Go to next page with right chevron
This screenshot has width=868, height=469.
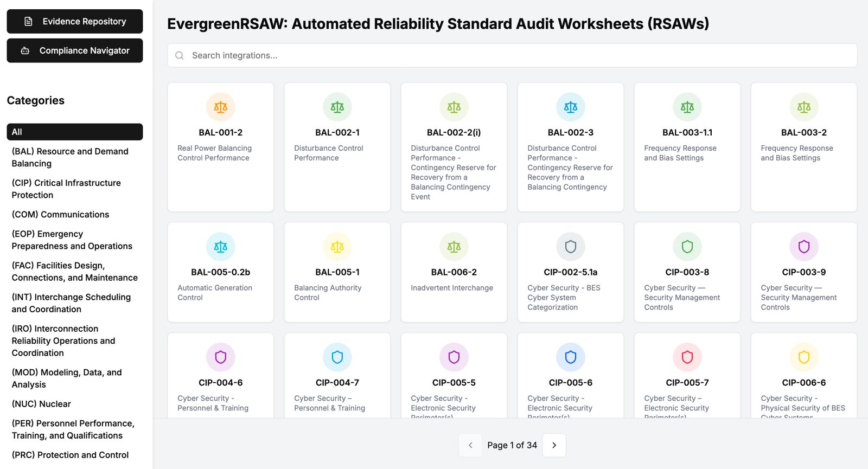[x=554, y=445]
